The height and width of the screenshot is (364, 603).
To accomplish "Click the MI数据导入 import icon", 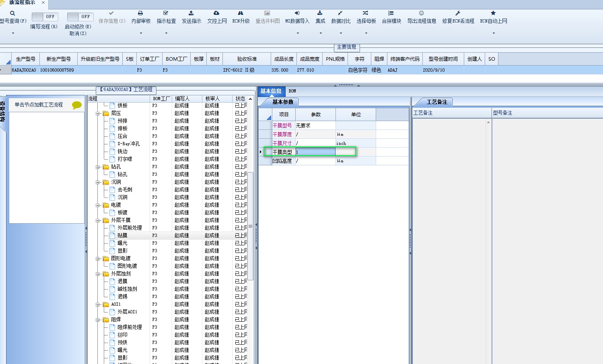I will [297, 13].
